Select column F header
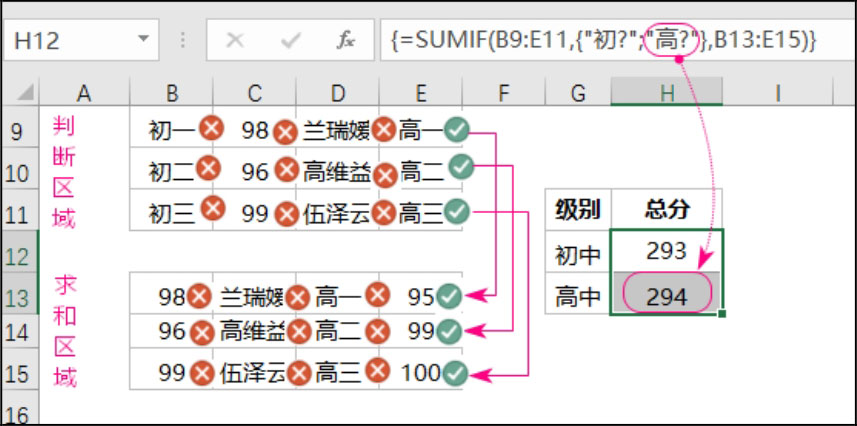857x426 pixels. [x=503, y=93]
